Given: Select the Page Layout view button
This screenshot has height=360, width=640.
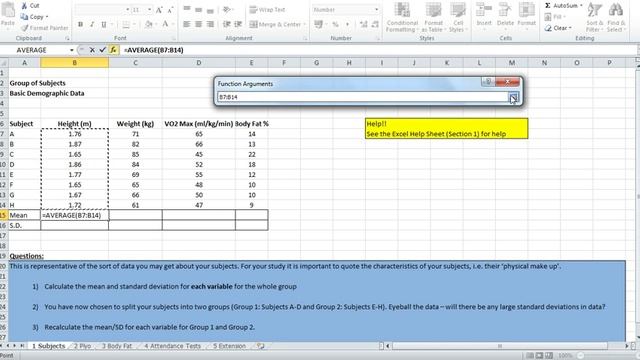Looking at the screenshot, I should (x=539, y=356).
